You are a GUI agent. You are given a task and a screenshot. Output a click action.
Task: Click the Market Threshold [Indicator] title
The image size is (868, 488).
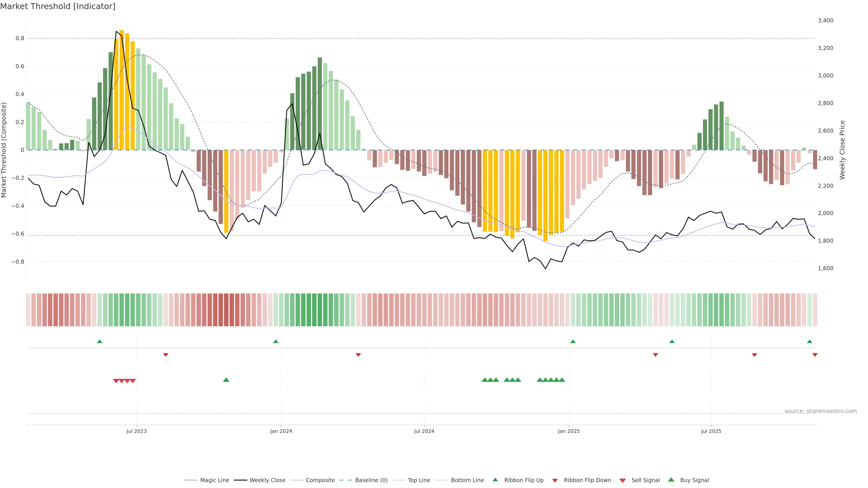[58, 6]
